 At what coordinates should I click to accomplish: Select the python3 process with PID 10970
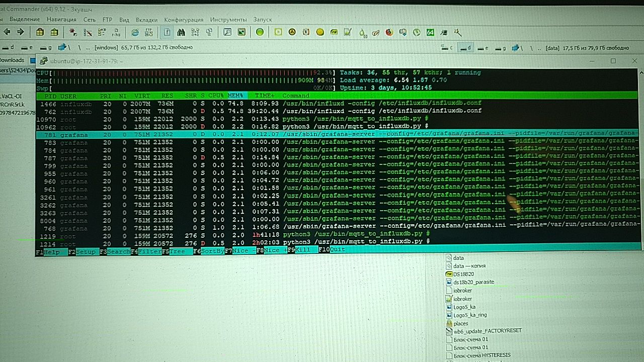[337, 119]
